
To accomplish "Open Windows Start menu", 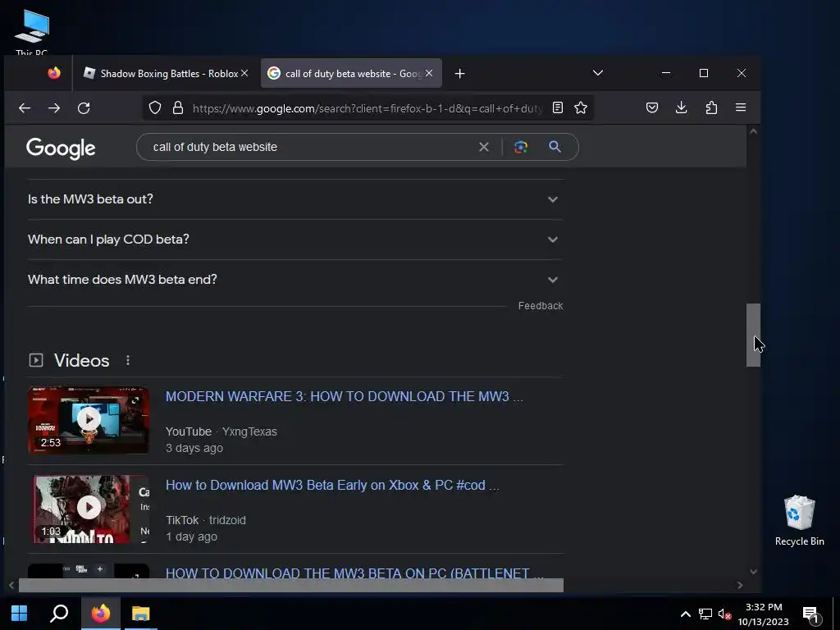I will tap(20, 613).
